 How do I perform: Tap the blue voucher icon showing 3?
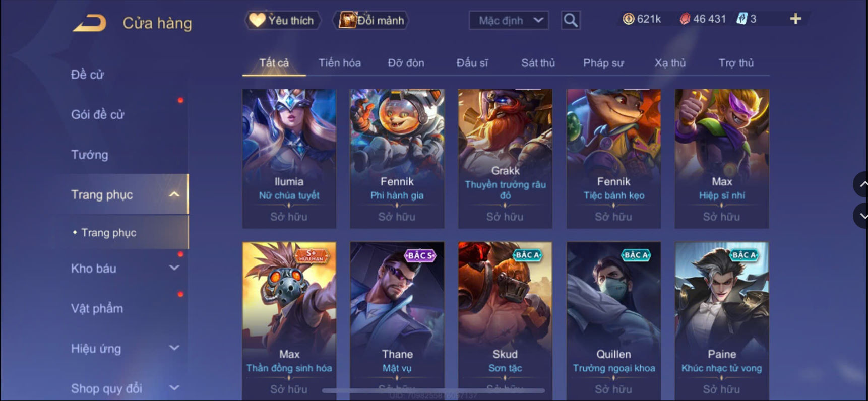(x=741, y=19)
